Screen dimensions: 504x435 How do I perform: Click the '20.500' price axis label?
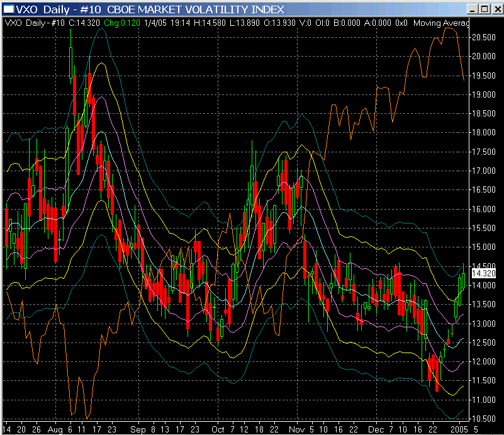point(483,37)
